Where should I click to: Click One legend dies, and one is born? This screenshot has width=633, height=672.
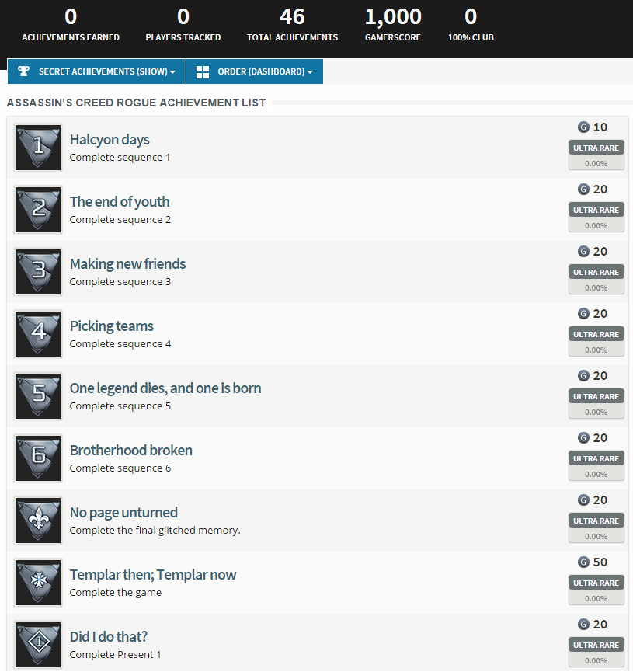coord(165,388)
